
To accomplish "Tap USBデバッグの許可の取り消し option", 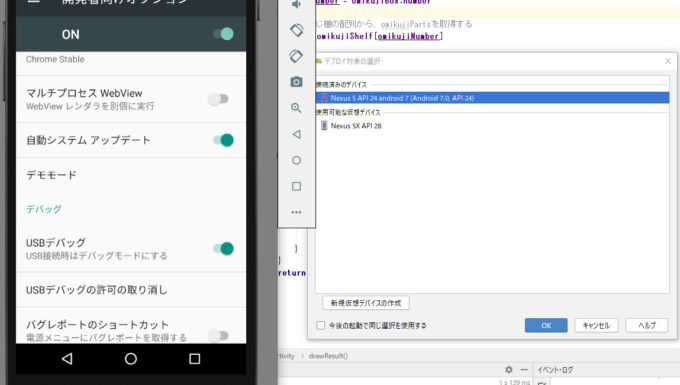I will pos(131,290).
